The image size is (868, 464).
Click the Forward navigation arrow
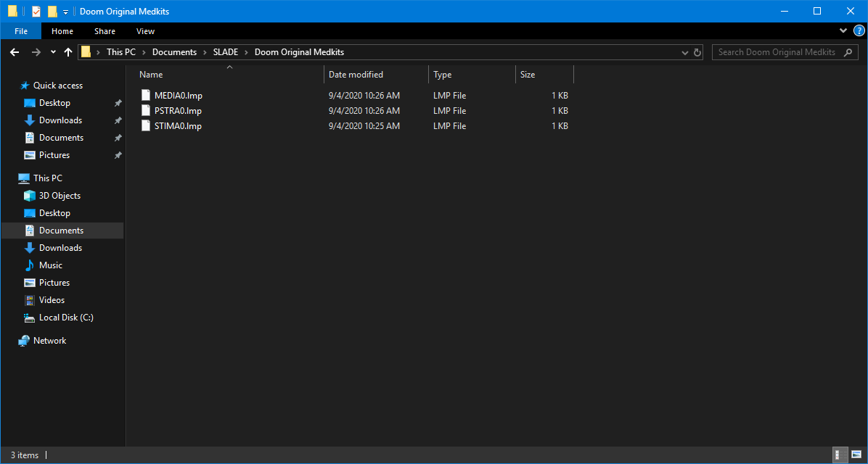(x=36, y=52)
